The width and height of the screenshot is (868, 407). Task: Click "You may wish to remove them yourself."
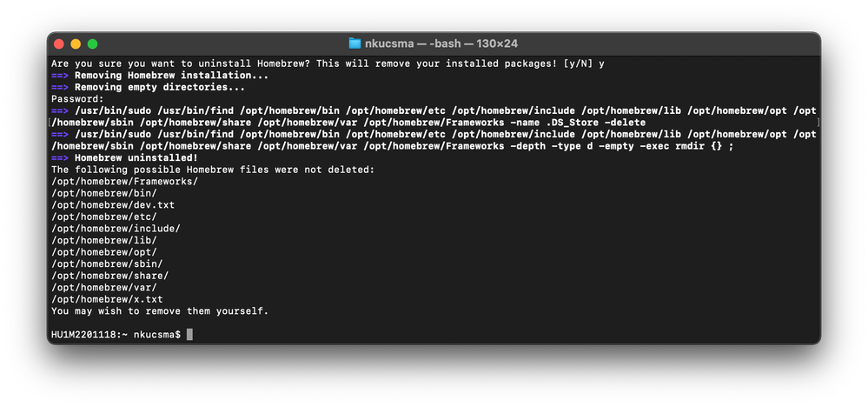coord(160,310)
